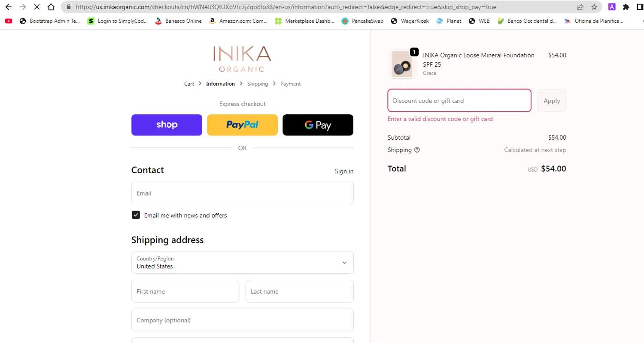Select Information breadcrumb step

coord(220,84)
